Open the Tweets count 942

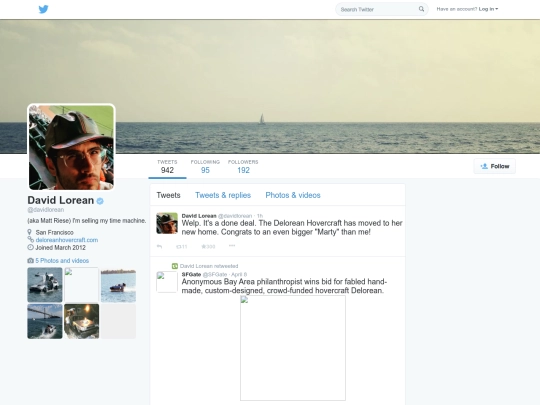pyautogui.click(x=167, y=166)
